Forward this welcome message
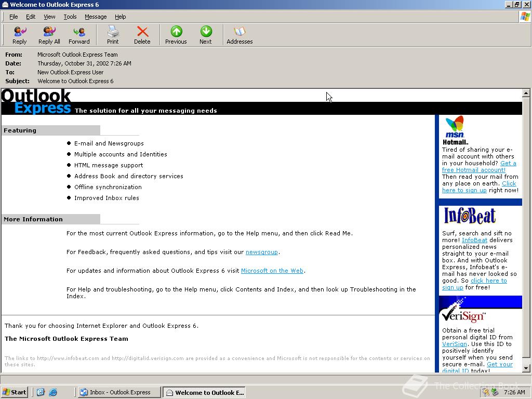This screenshot has width=532, height=399. click(79, 35)
